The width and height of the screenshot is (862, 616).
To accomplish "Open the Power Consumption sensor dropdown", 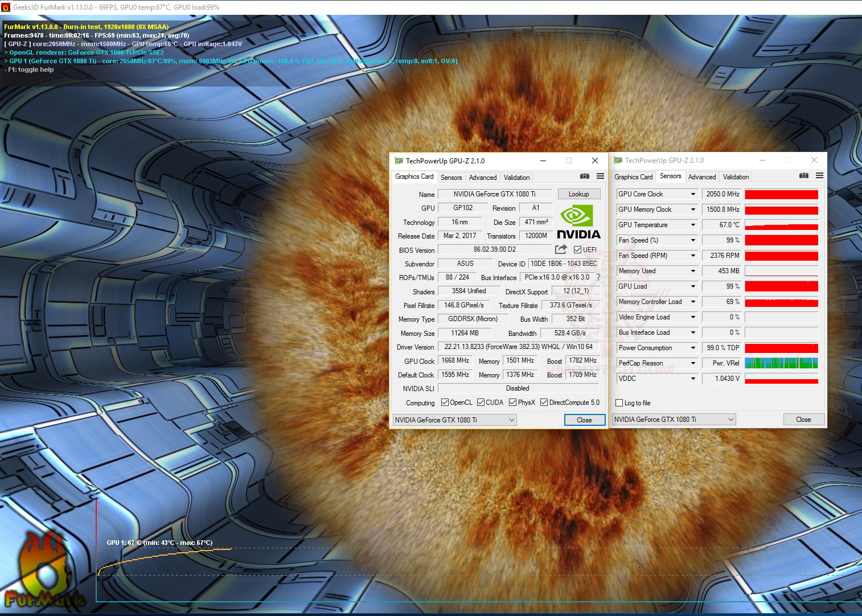I will [x=693, y=348].
